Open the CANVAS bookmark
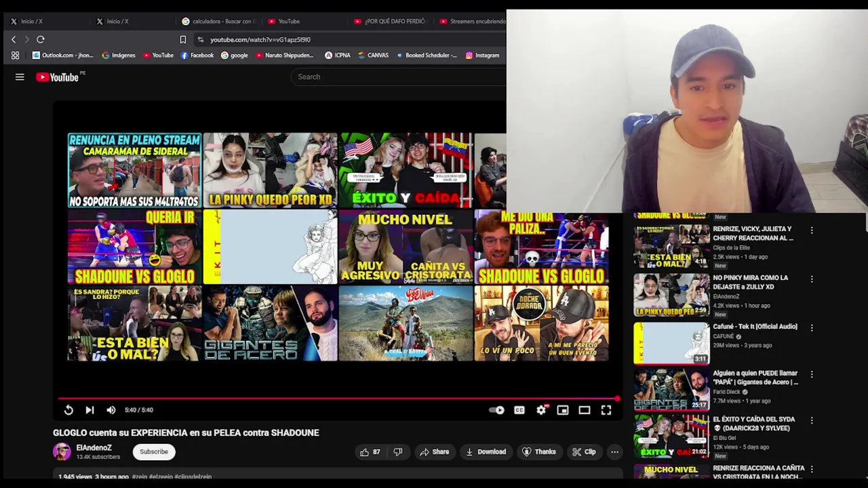The height and width of the screenshot is (488, 868). pyautogui.click(x=373, y=56)
